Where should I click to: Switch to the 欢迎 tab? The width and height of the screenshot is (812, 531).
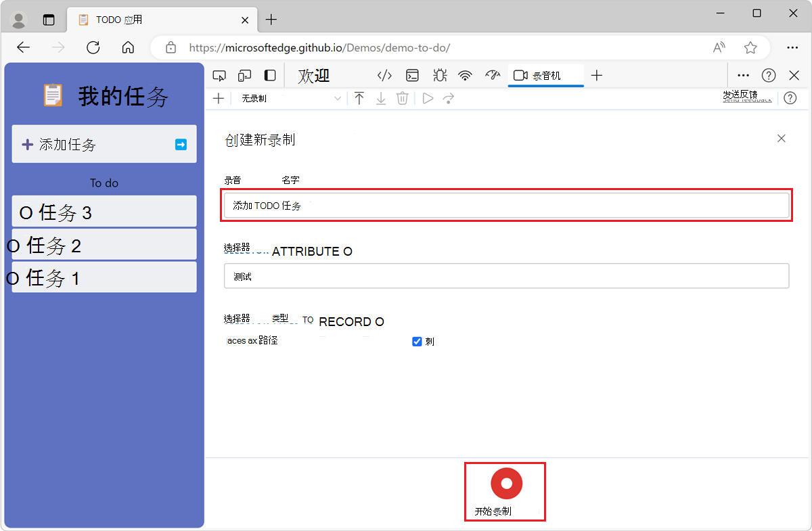click(313, 75)
